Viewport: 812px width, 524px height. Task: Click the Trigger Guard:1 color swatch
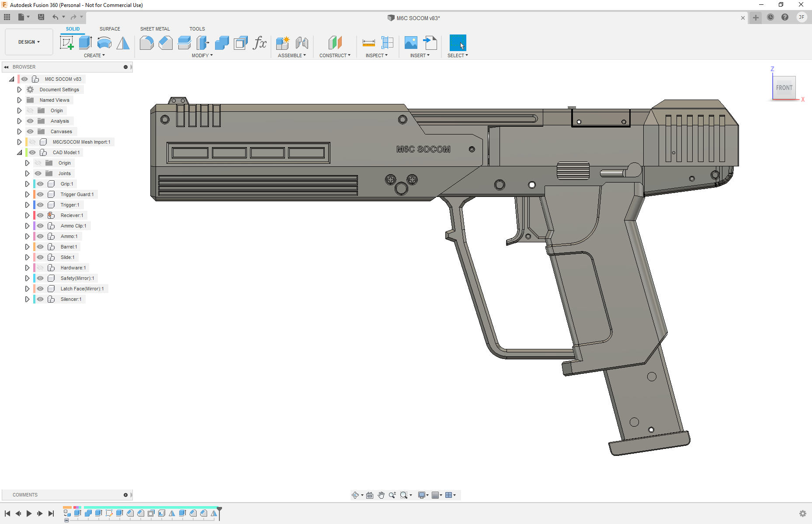coord(34,194)
